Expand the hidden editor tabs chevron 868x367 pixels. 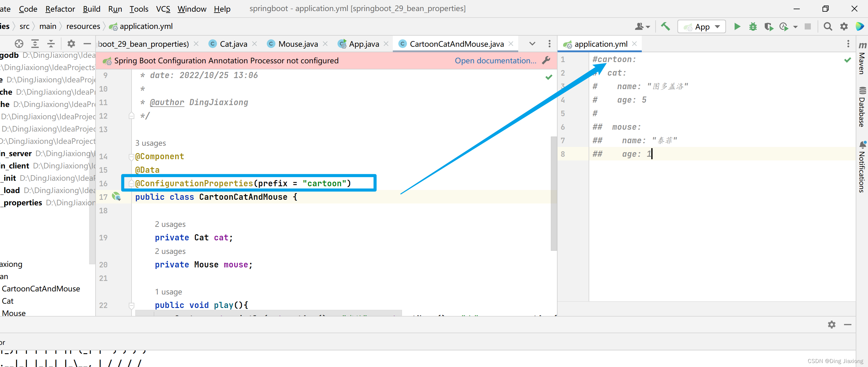click(532, 44)
